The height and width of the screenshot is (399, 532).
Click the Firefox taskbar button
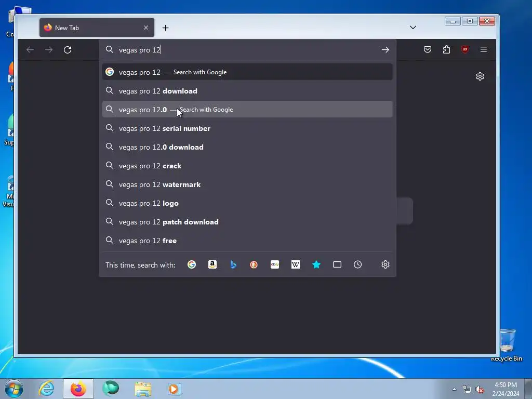[78, 389]
